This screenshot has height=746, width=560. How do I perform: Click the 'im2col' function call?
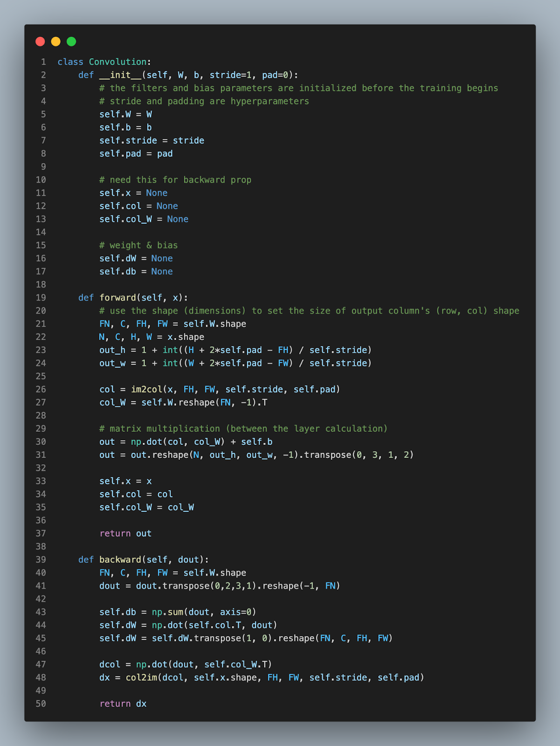(x=146, y=389)
